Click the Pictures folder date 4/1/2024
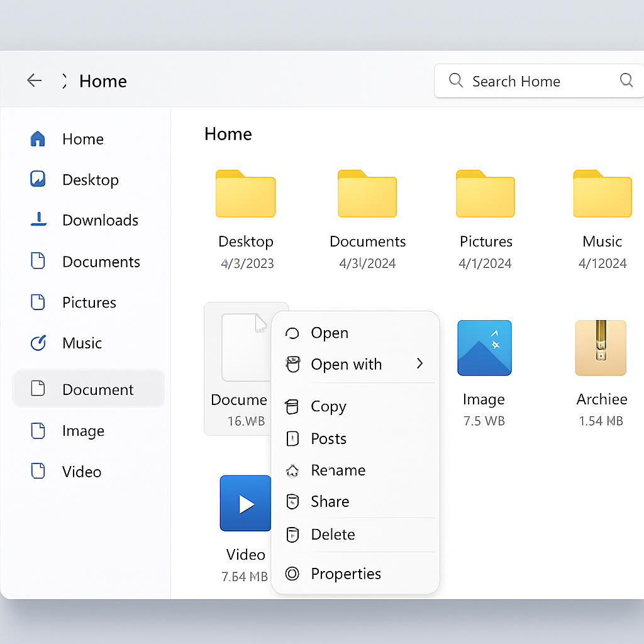The image size is (644, 644). point(485,264)
